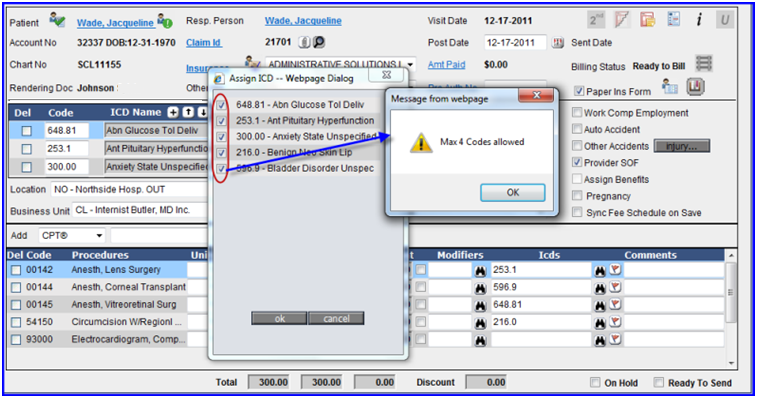Uncheck 216.0 Benign Neo Skin Lip checkbox
The image size is (757, 397).
pos(221,153)
